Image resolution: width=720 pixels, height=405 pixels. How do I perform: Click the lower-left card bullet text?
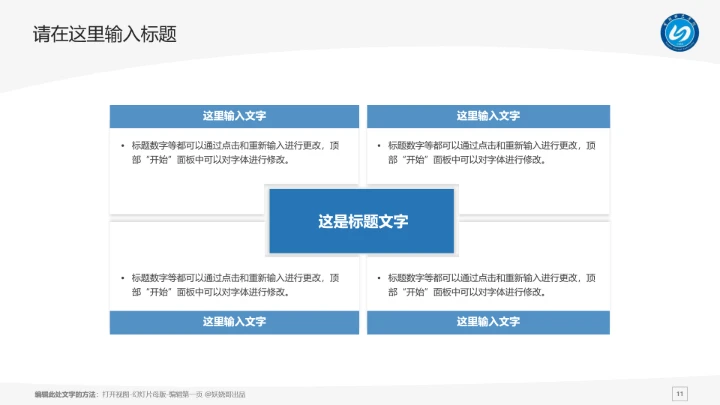pyautogui.click(x=235, y=285)
